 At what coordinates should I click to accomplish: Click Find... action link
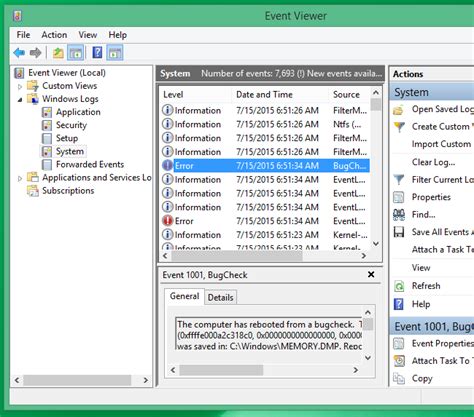pyautogui.click(x=423, y=215)
